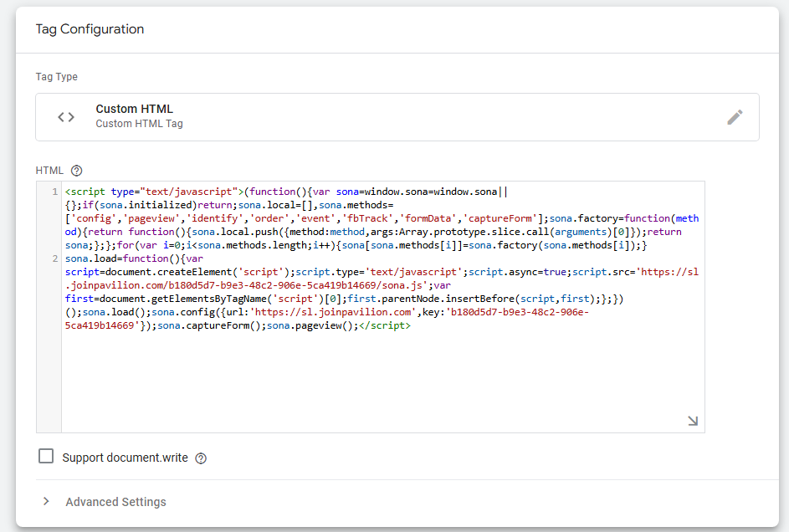Click line number 1 in the editor gutter
This screenshot has width=789, height=532.
tap(55, 192)
